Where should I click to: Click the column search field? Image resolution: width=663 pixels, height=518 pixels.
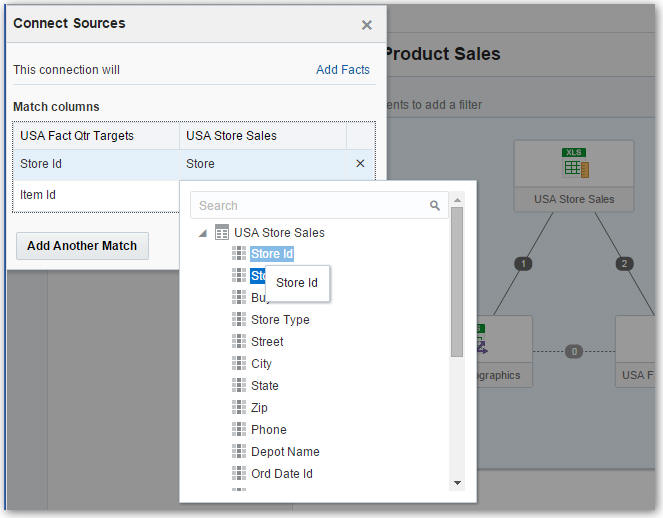click(x=310, y=205)
